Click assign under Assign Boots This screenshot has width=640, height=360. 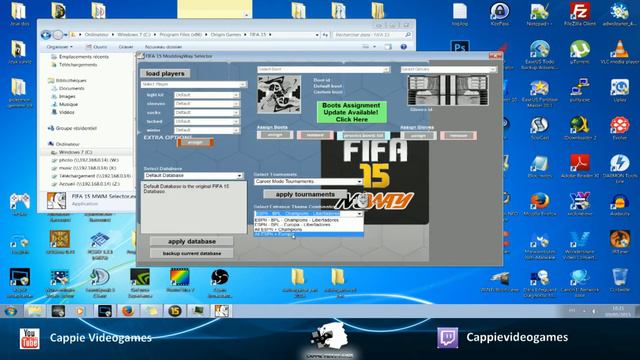pos(275,135)
